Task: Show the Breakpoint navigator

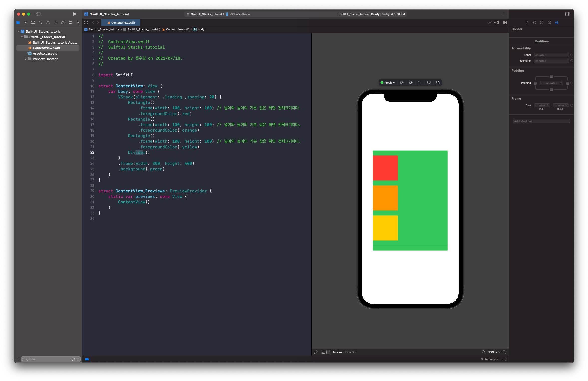Action: 70,23
